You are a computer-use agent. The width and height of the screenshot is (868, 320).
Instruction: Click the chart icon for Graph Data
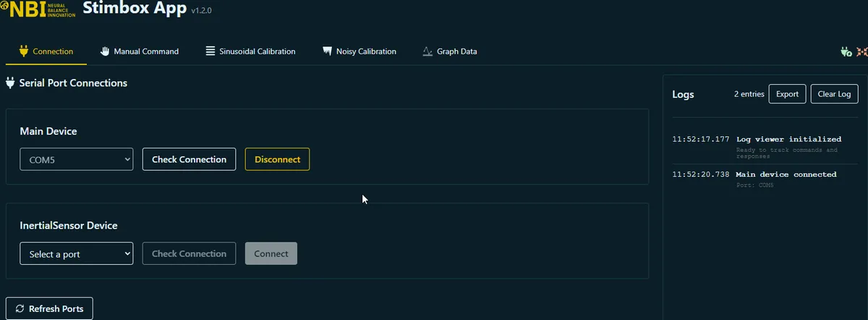(x=427, y=51)
